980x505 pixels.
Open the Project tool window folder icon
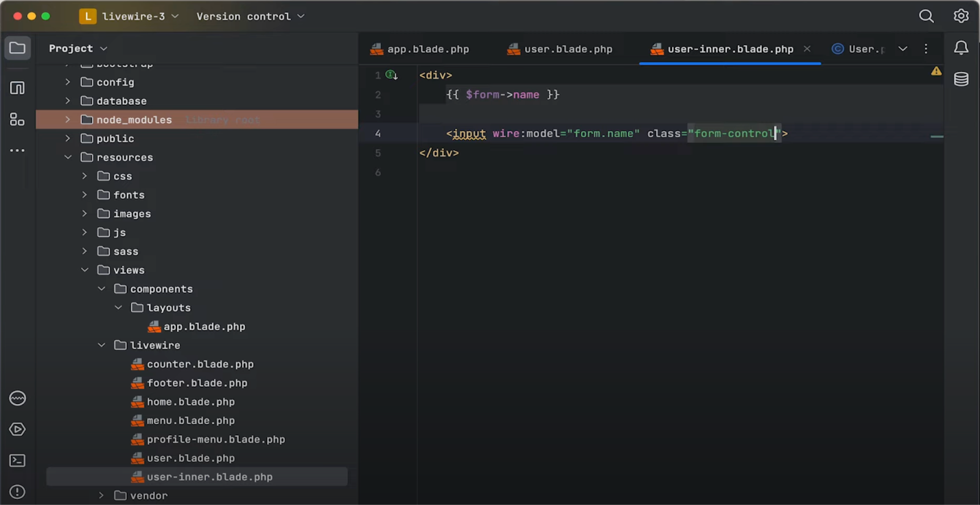[x=17, y=48]
